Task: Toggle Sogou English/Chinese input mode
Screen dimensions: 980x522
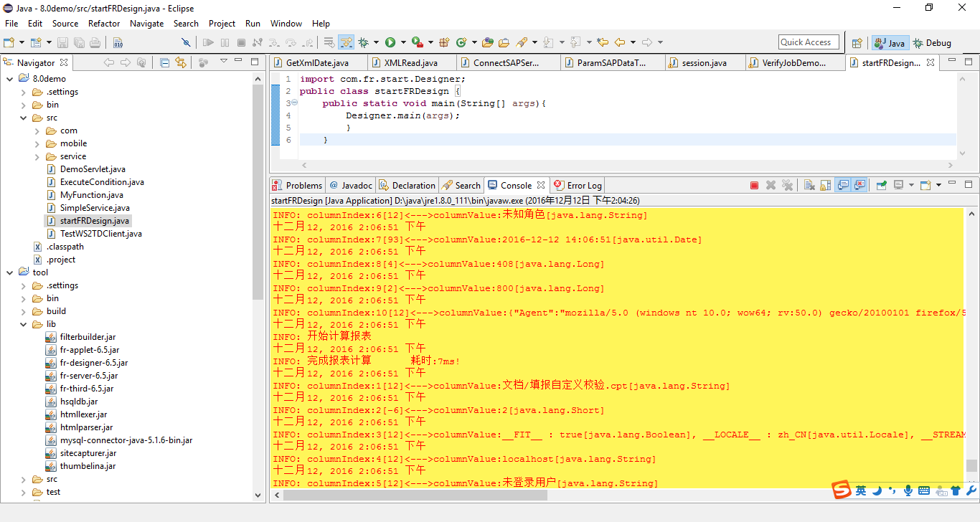Action: coord(860,490)
